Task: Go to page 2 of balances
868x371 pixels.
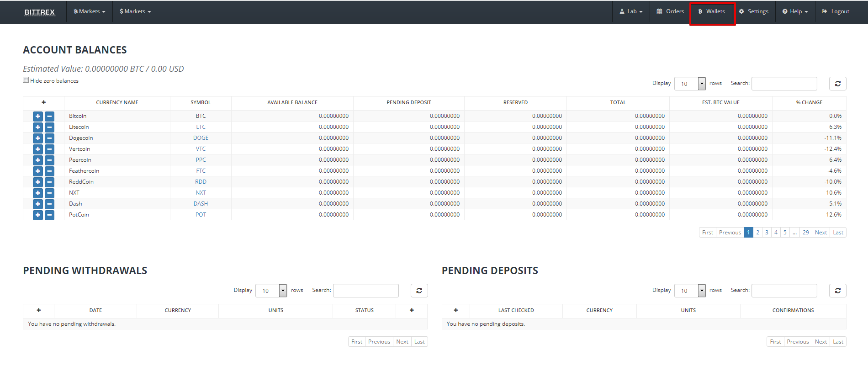Action: tap(757, 233)
